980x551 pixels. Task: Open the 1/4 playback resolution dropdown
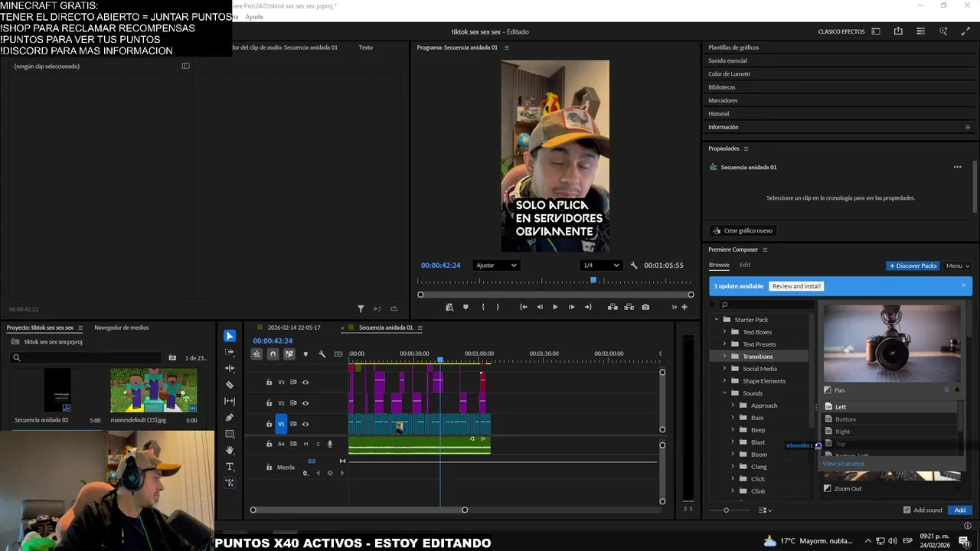click(600, 266)
